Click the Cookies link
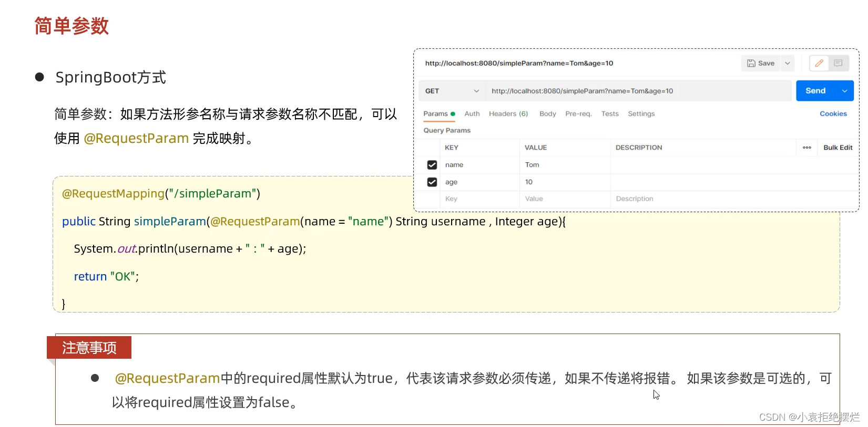Screen dimensions: 868x427 [833, 113]
